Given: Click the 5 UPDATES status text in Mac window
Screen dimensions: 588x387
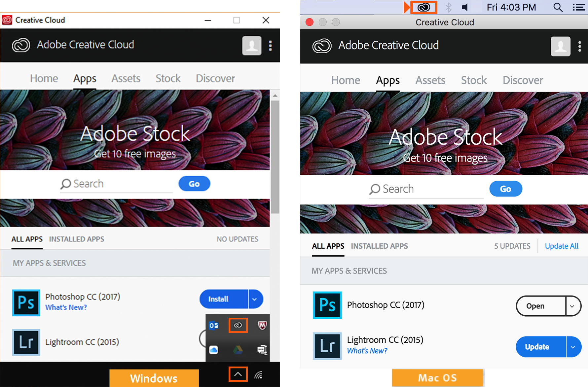Looking at the screenshot, I should (x=512, y=246).
